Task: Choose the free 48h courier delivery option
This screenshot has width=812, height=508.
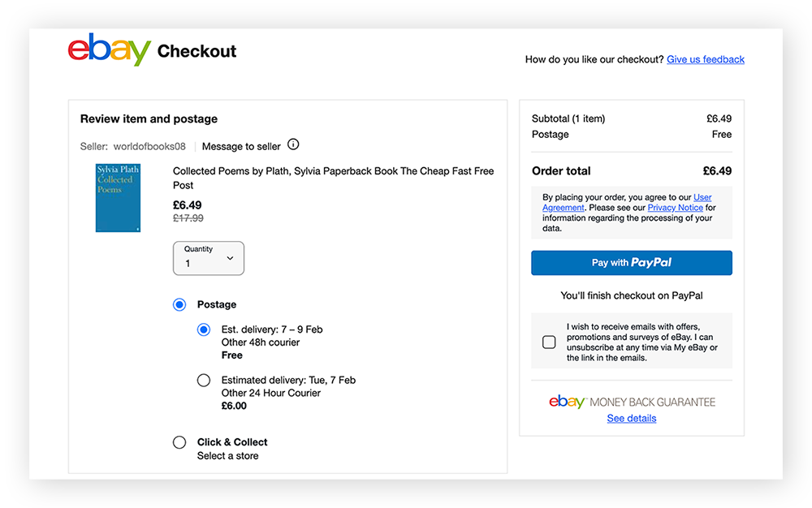Action: pos(203,329)
